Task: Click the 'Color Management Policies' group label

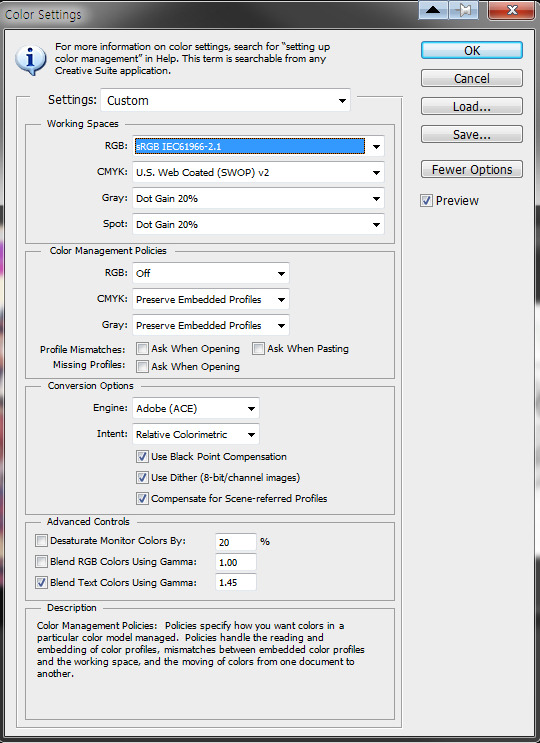Action: point(108,251)
